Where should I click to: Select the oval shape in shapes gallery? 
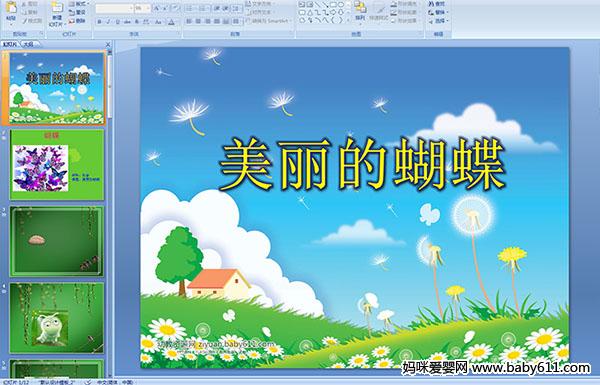[341, 5]
